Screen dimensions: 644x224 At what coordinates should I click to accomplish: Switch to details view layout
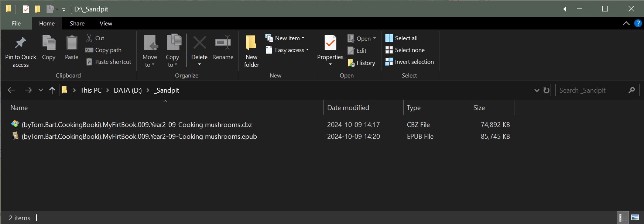[x=622, y=217]
